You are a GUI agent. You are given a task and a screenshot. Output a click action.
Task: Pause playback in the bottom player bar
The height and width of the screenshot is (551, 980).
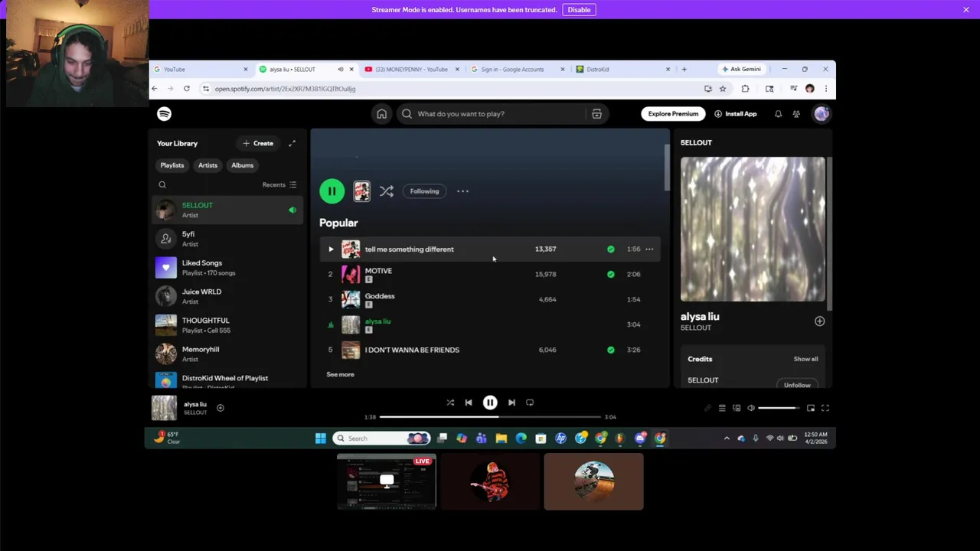[x=490, y=403]
